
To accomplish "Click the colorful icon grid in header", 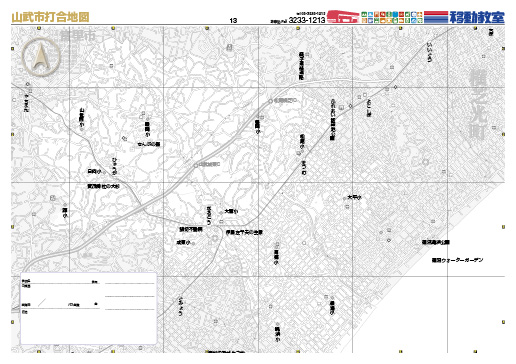I will (x=392, y=17).
